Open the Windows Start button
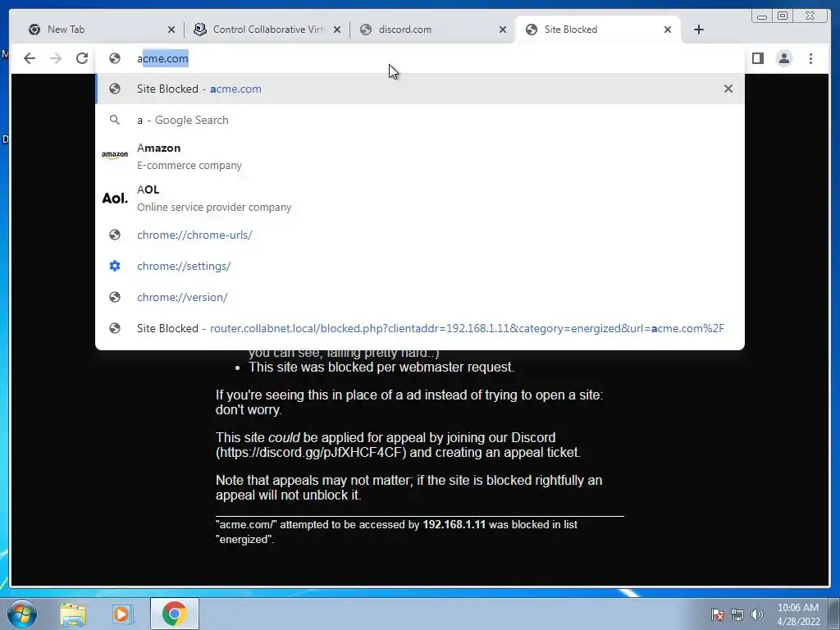Viewport: 840px width, 630px height. point(21,614)
